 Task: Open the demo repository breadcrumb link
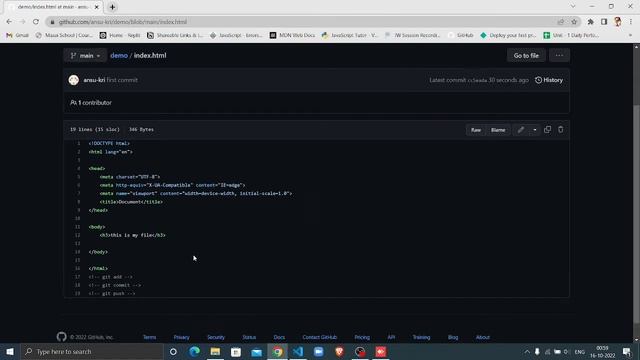click(119, 56)
